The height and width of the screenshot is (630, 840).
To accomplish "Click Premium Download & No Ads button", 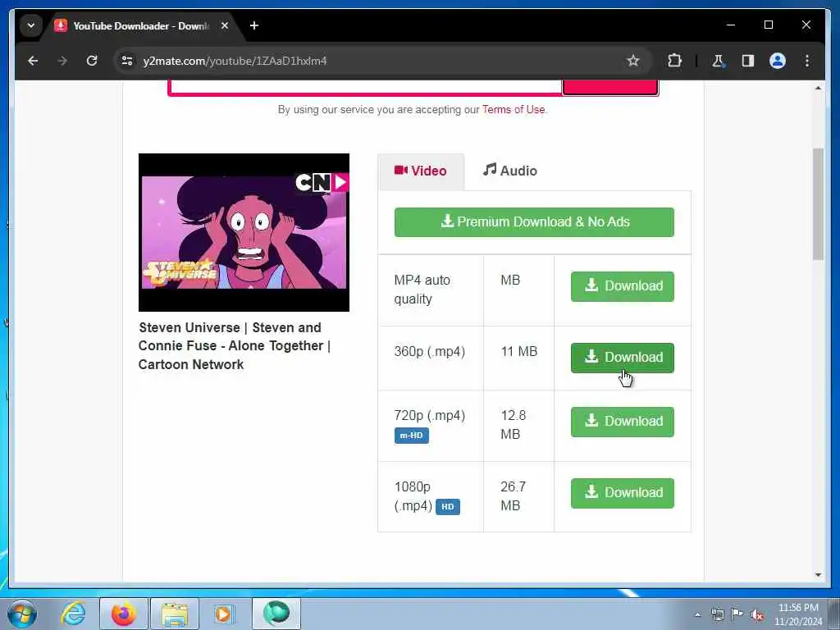I will coord(534,221).
